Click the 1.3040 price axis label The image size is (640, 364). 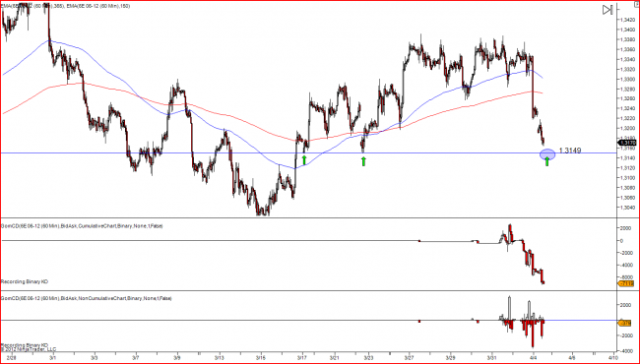[628, 207]
